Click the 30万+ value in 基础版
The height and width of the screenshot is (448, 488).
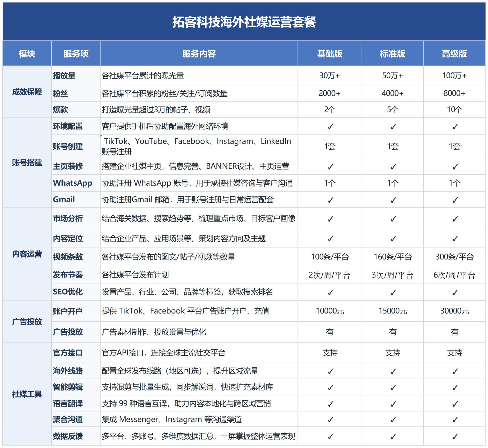point(330,76)
